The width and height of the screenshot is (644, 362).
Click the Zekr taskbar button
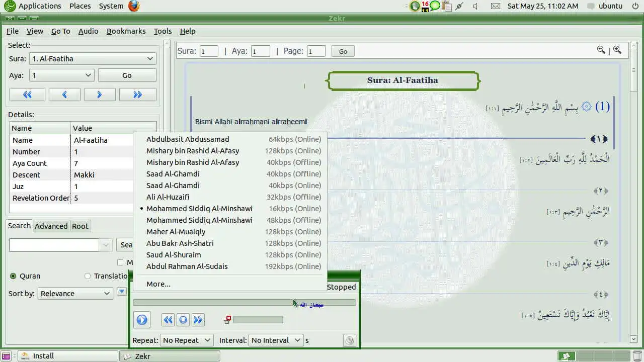(170, 356)
